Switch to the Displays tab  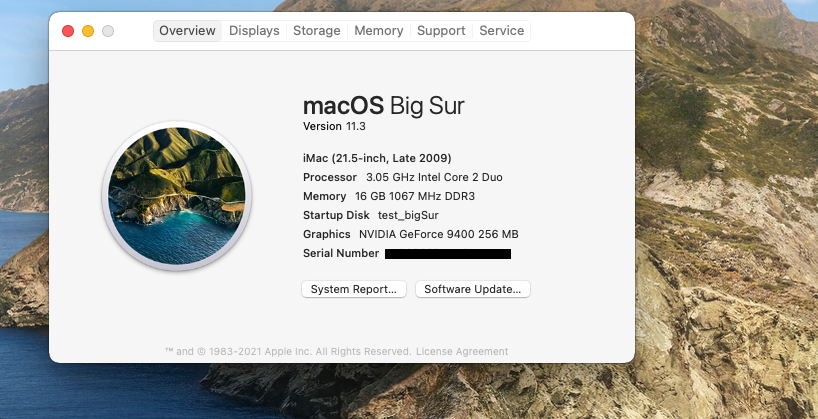coord(254,31)
